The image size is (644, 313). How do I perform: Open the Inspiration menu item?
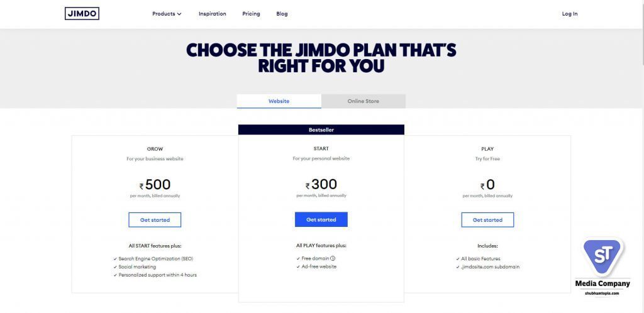pos(213,14)
